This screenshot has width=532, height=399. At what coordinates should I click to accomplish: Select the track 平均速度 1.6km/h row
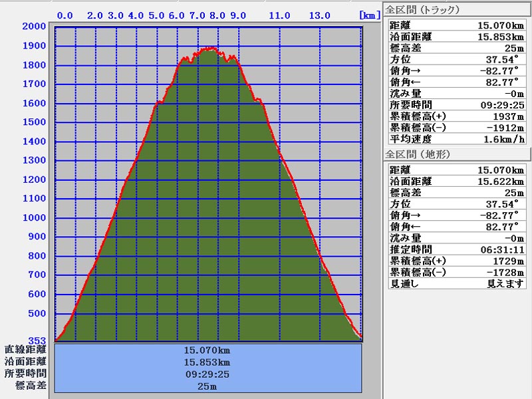[x=457, y=139]
